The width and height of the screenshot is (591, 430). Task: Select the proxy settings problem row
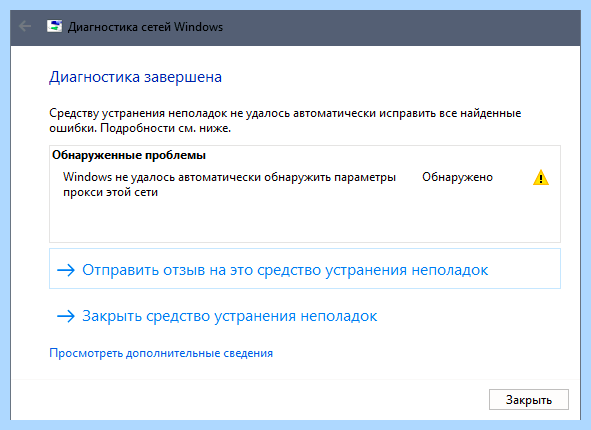pyautogui.click(x=305, y=185)
